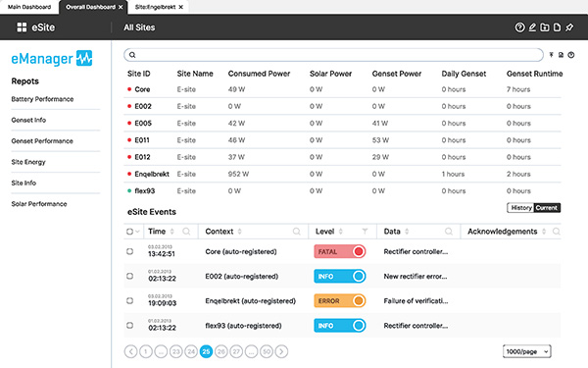Expand selection options chevron beside header checkbox
The image size is (588, 368).
point(137,232)
